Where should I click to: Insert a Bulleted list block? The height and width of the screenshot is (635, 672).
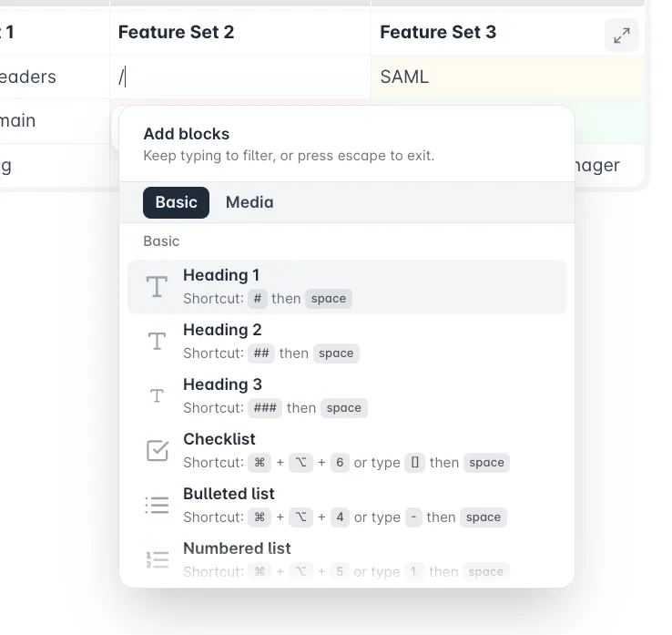tap(347, 506)
